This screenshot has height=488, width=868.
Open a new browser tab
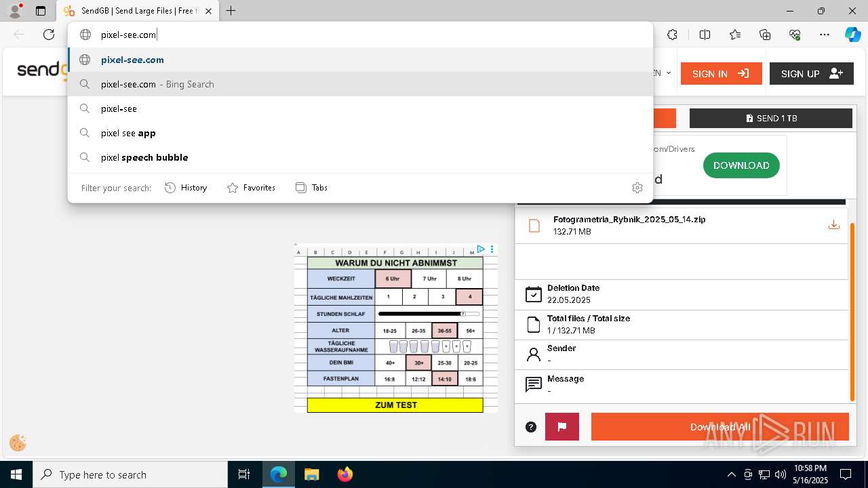(231, 11)
